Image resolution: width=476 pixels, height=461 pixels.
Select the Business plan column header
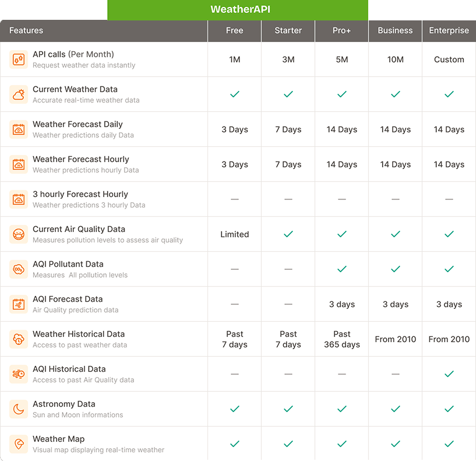[395, 31]
